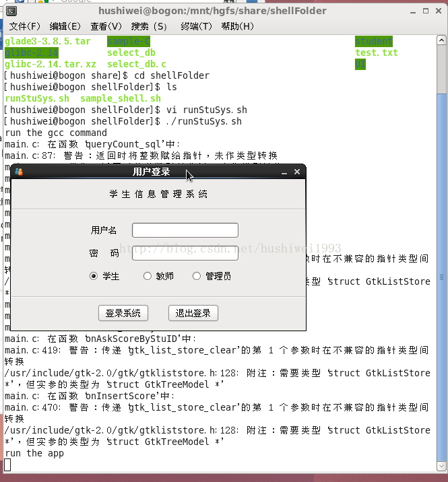Click the user icon in login dialog title
Screen dimensions: 448x482
[19, 172]
